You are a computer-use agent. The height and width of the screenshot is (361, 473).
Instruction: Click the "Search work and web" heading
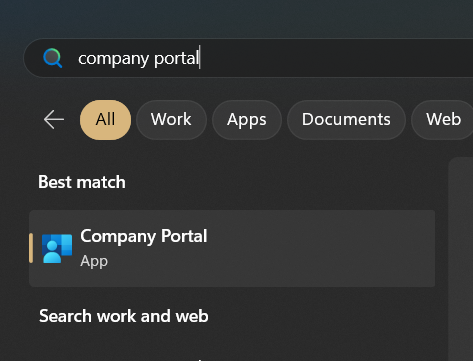tap(124, 316)
